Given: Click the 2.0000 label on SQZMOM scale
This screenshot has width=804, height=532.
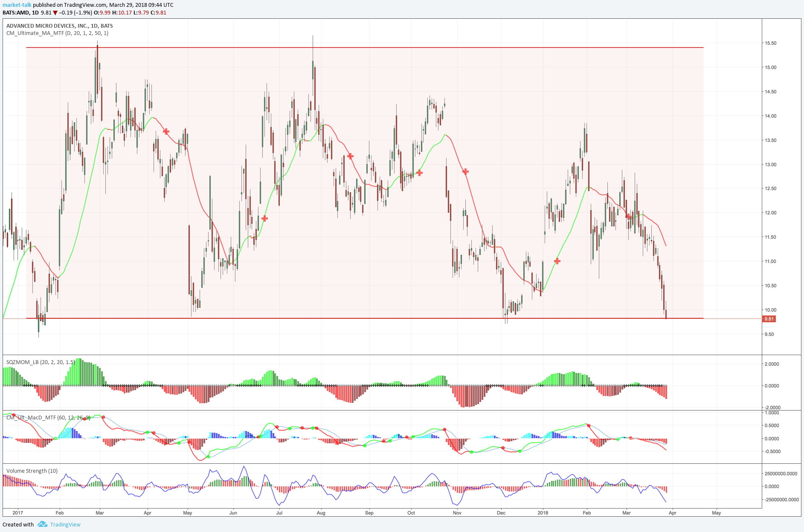Looking at the screenshot, I should click(772, 364).
